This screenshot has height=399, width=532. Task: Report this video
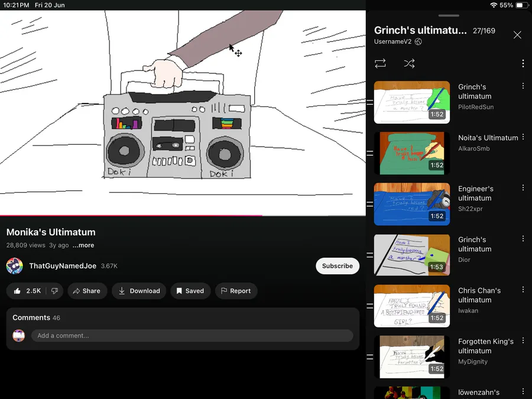(x=236, y=291)
